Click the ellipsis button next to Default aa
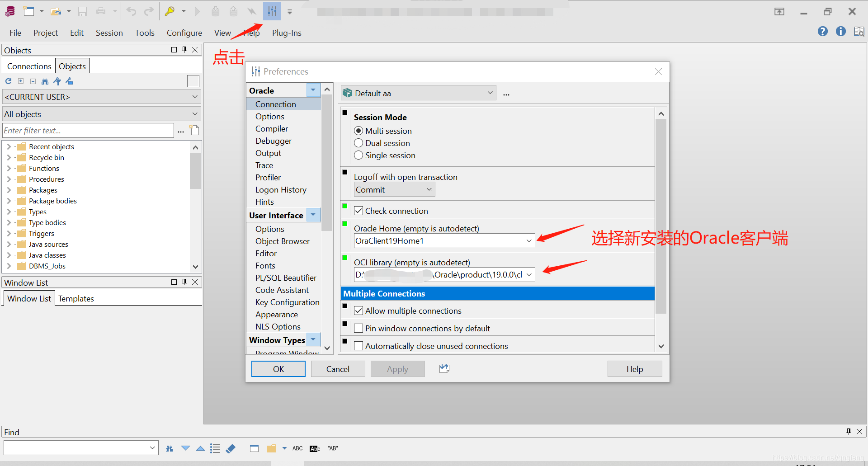Screen dimensions: 868x466 506,94
